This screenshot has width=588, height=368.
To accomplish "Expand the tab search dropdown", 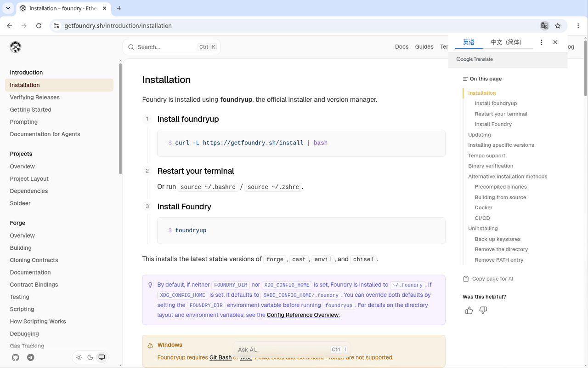I will 8,8.
